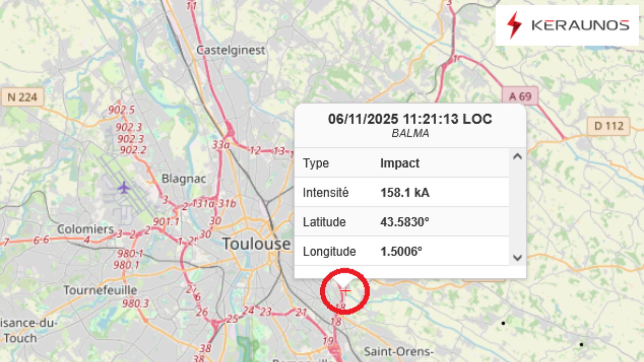
Task: Click the Intensité 158.1 kA row
Action: (402, 192)
